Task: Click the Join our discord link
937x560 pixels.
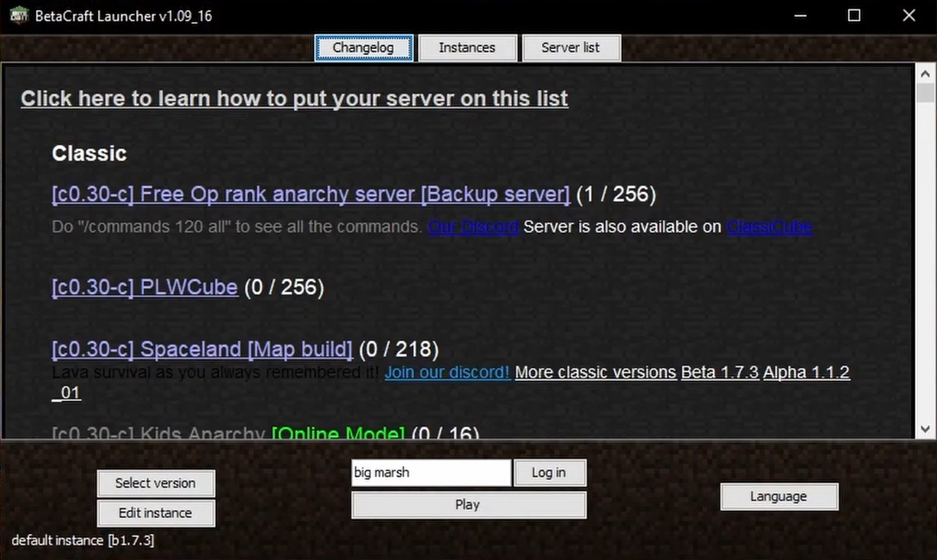Action: pos(447,373)
